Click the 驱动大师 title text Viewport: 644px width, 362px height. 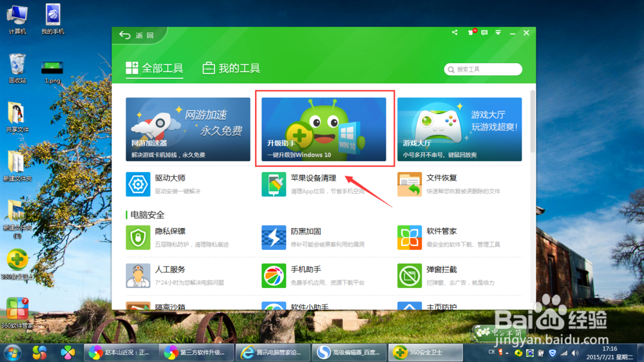tap(170, 178)
